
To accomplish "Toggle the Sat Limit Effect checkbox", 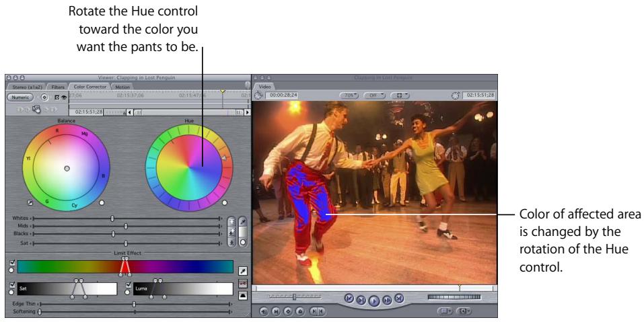I will [11, 284].
